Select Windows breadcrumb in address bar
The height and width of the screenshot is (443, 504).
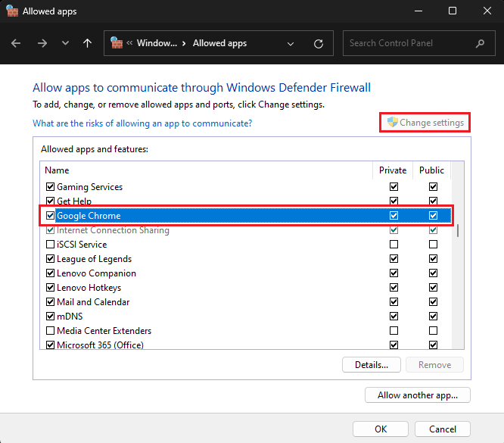157,43
